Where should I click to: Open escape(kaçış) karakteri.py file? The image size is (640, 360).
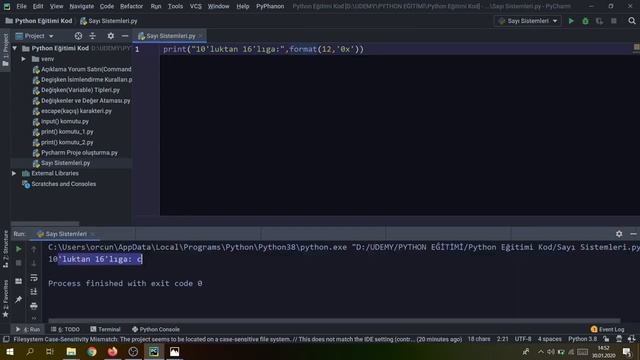[x=76, y=111]
